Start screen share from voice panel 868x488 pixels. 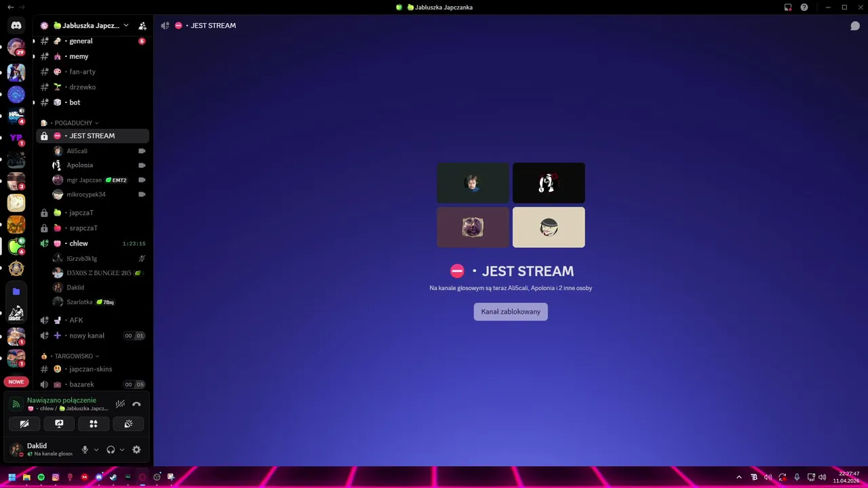59,424
